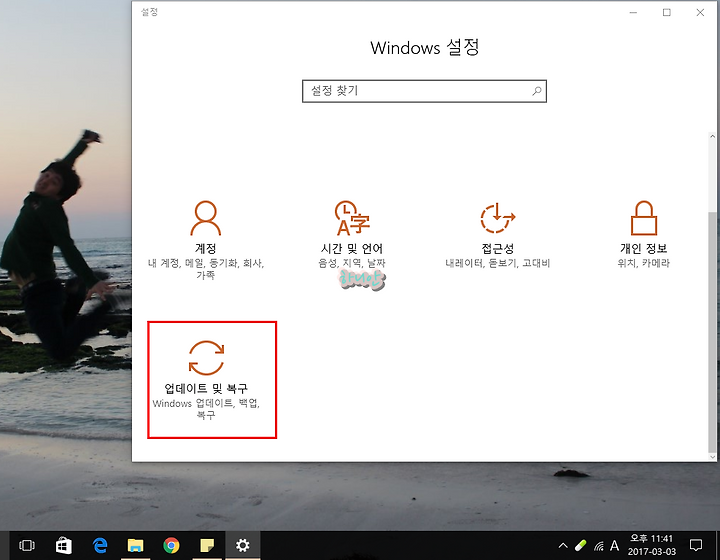Open Microsoft Edge from the taskbar
Image resolution: width=720 pixels, height=560 pixels.
[100, 545]
